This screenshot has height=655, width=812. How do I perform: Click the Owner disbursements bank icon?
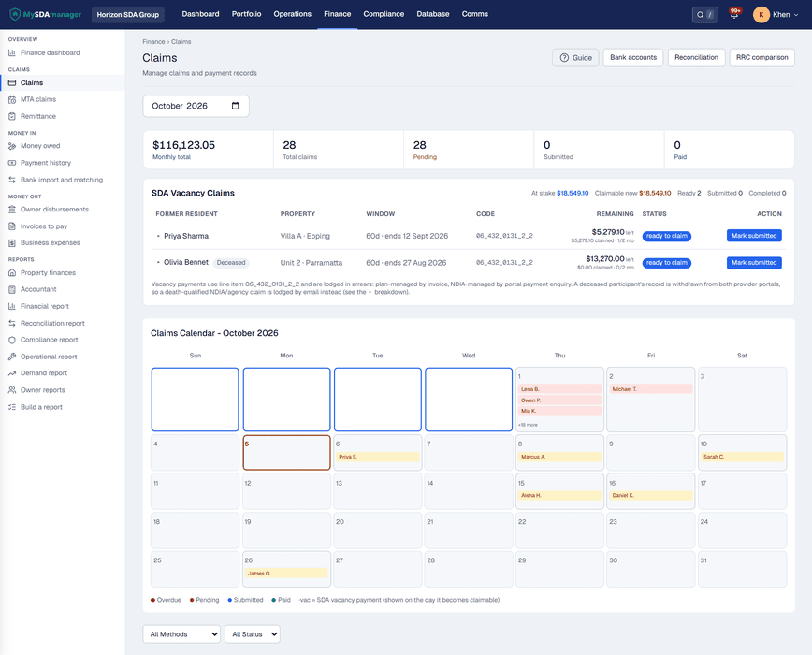pyautogui.click(x=12, y=210)
